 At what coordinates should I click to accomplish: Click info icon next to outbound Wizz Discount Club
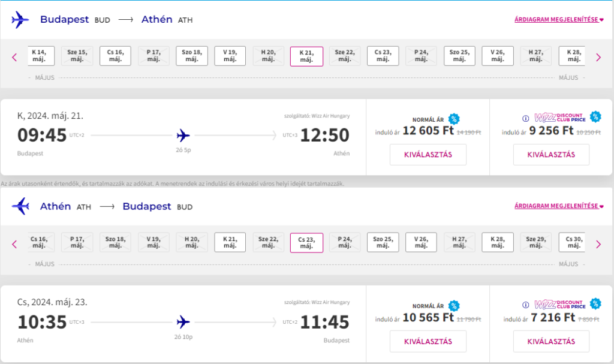click(x=525, y=118)
